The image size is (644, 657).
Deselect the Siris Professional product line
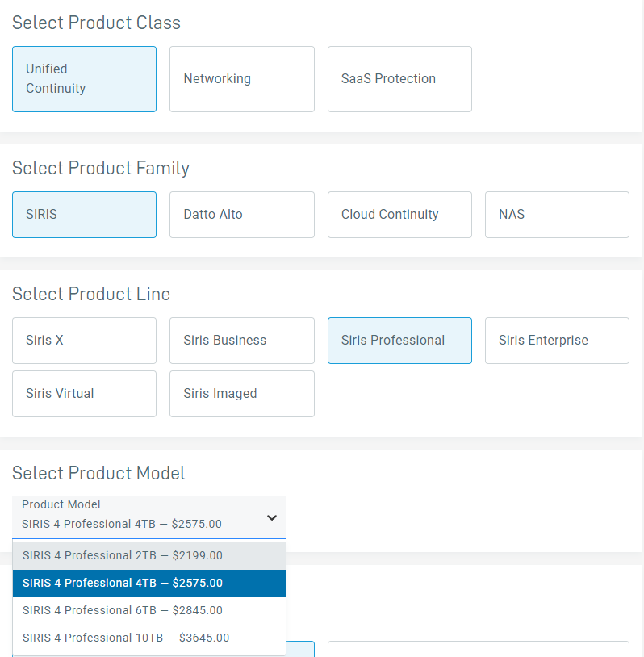(x=399, y=341)
